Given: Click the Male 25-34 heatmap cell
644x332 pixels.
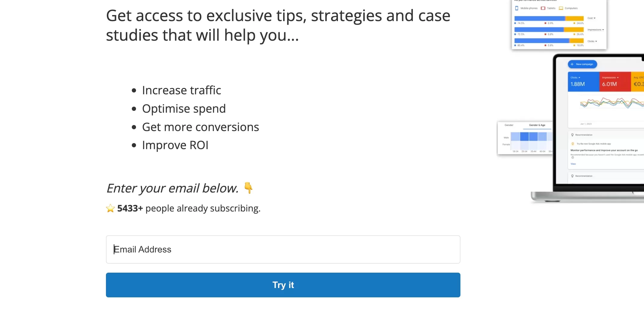Looking at the screenshot, I should point(524,137).
